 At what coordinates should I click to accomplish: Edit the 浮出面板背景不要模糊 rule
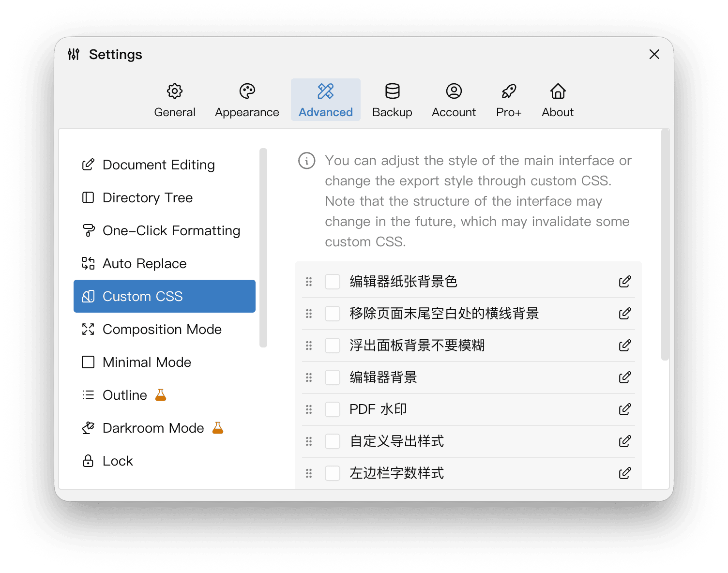click(x=625, y=346)
